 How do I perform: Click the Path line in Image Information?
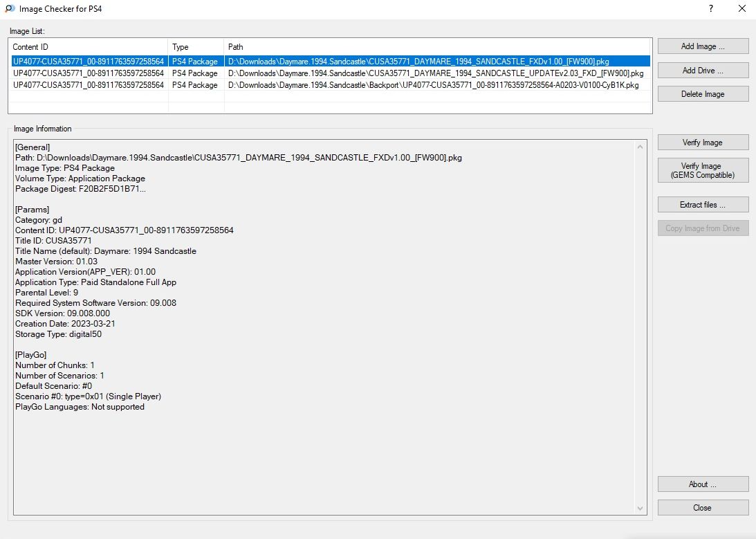(238, 158)
